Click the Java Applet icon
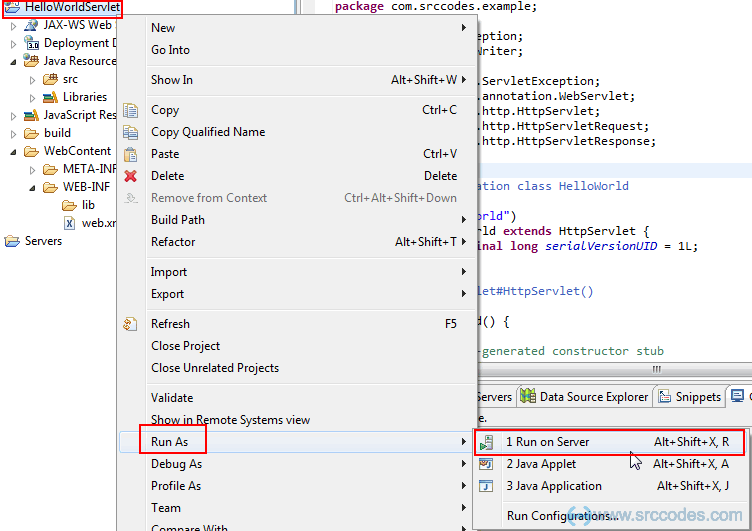Image resolution: width=752 pixels, height=531 pixels. (x=487, y=464)
